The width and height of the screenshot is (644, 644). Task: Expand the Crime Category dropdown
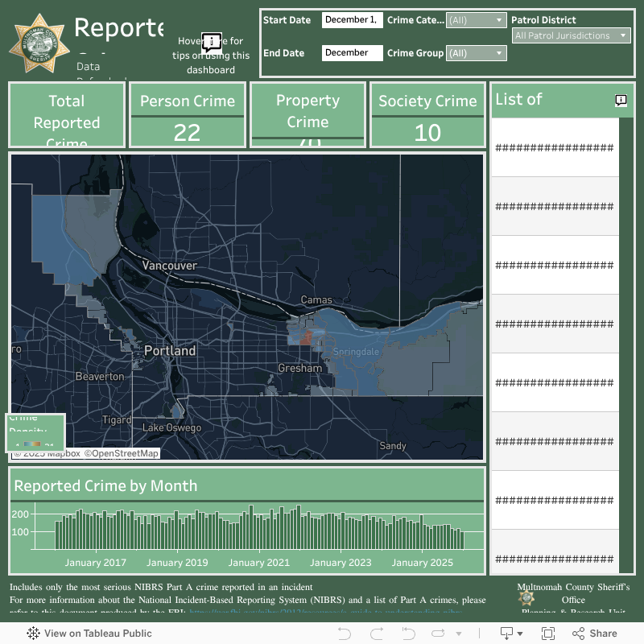[x=477, y=20]
